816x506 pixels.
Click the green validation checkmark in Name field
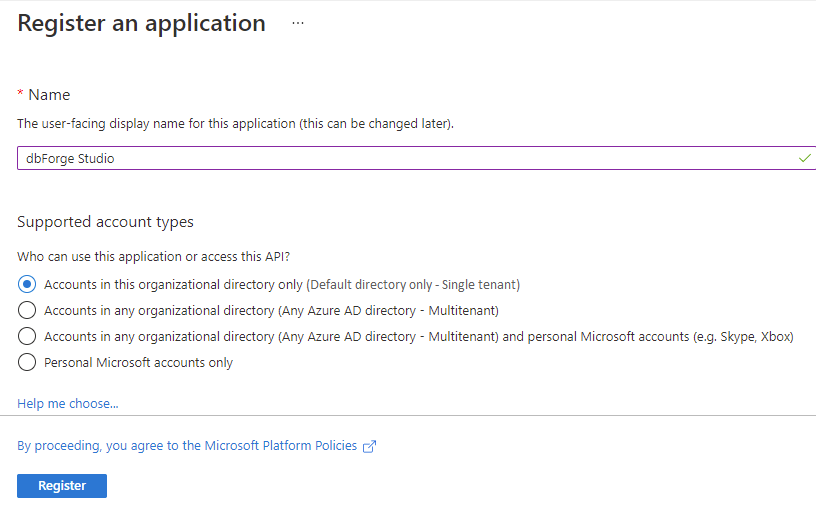805,158
